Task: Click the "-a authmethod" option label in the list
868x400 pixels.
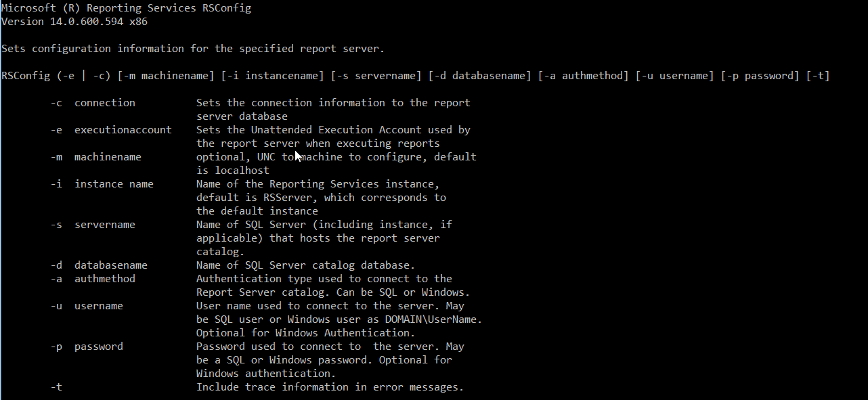Action: pyautogui.click(x=93, y=279)
